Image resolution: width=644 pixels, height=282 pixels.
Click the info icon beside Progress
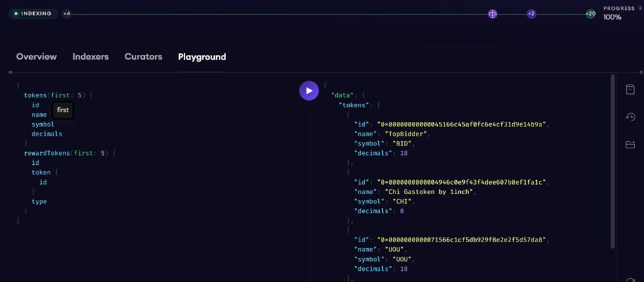point(640,9)
